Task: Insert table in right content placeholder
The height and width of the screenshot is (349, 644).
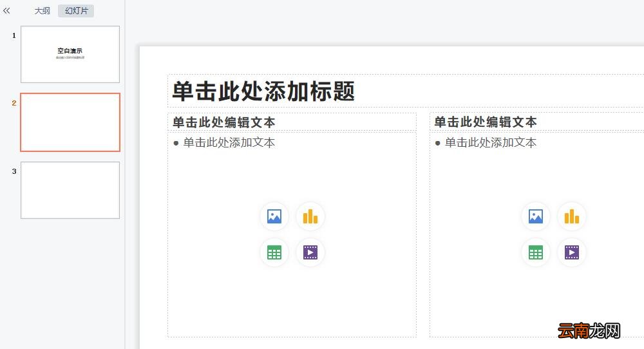Action: click(536, 252)
